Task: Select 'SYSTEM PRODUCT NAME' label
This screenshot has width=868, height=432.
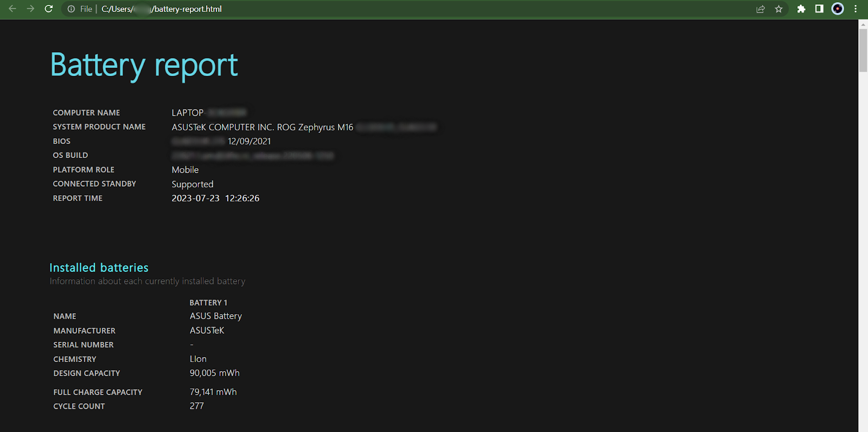Action: pos(99,127)
